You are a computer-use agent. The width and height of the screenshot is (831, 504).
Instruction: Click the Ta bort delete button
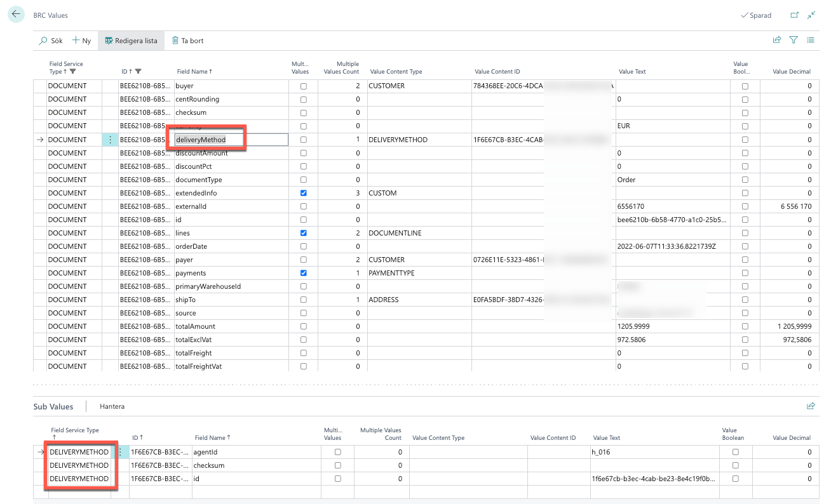point(187,41)
